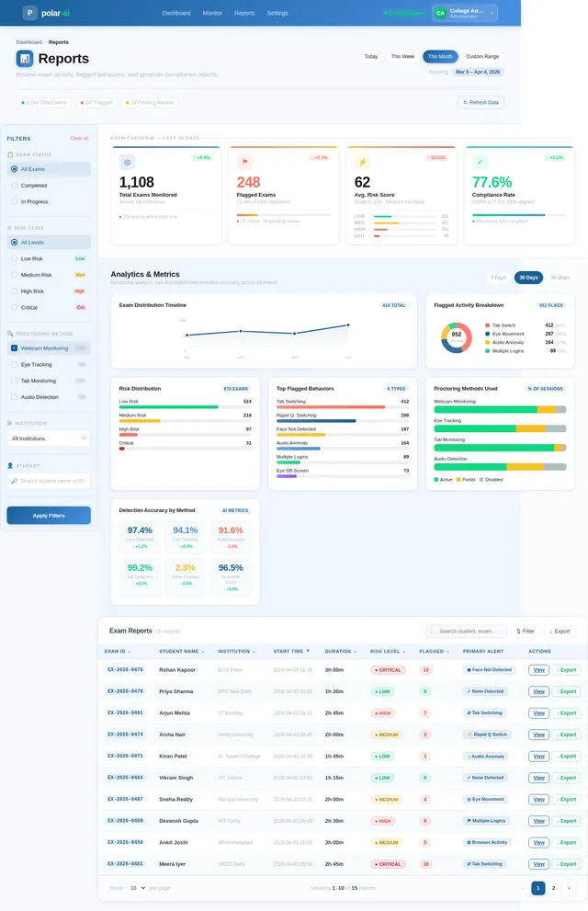Open the All Institutions dropdown
This screenshot has width=588, height=911.
(49, 438)
